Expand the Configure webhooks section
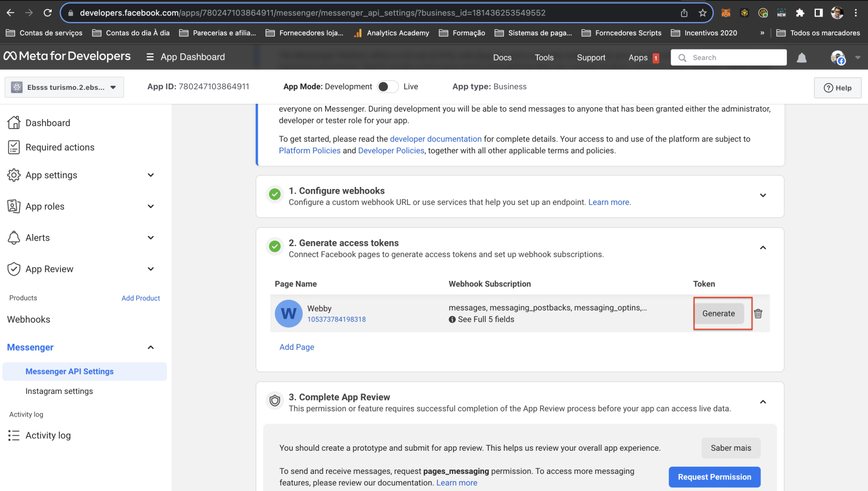This screenshot has width=868, height=491. pos(763,195)
